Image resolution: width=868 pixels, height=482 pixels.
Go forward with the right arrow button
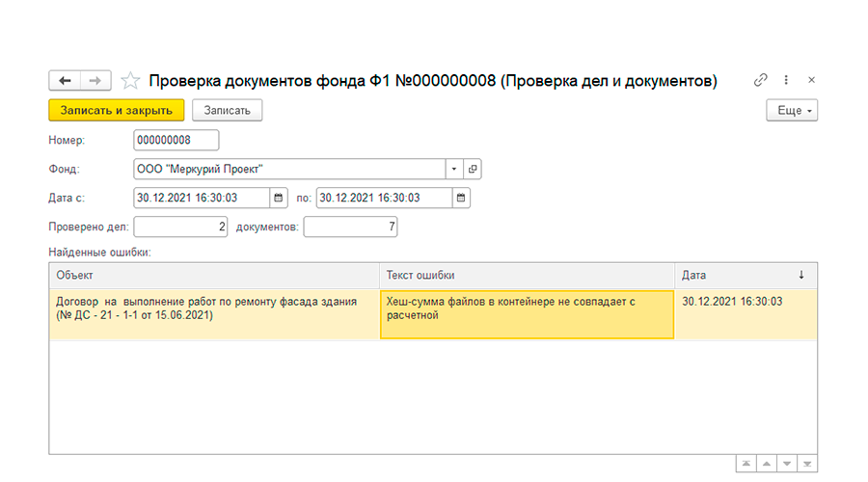pos(95,81)
